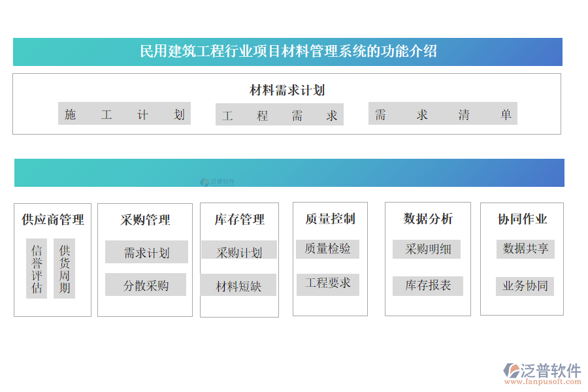This screenshot has height=392, width=588.
Task: Click the 材料短缺 box
Action: coord(238,286)
